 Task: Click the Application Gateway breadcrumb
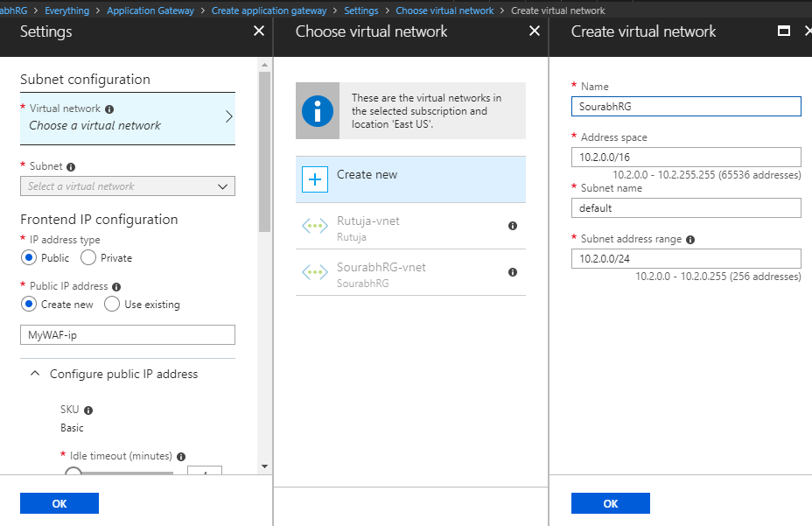[149, 10]
